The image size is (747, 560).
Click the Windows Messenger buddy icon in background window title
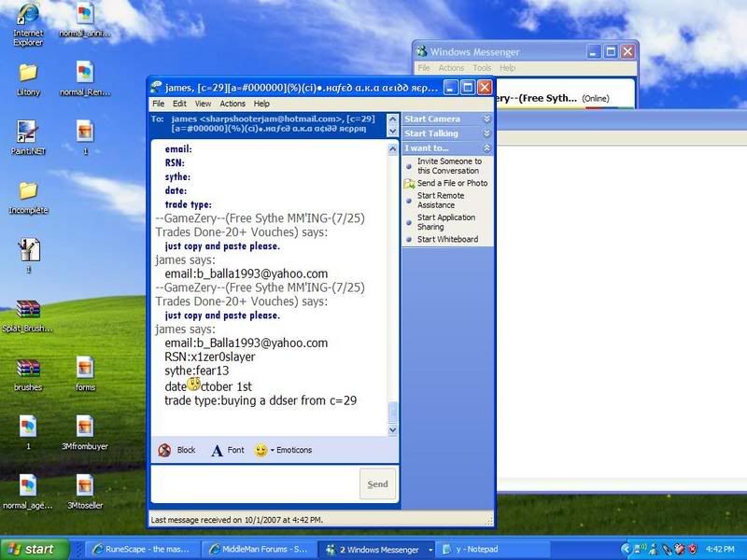(422, 51)
